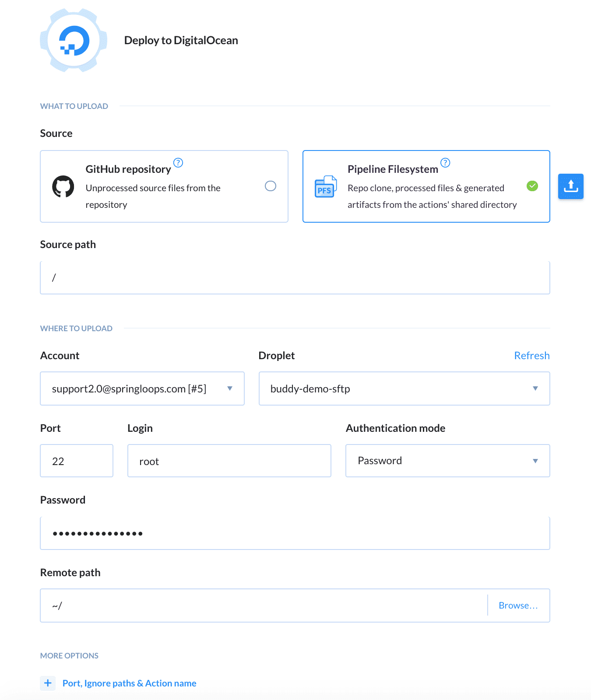Click the PFS Pipeline Filesystem icon
Screen dimensions: 591x700
pyautogui.click(x=326, y=187)
